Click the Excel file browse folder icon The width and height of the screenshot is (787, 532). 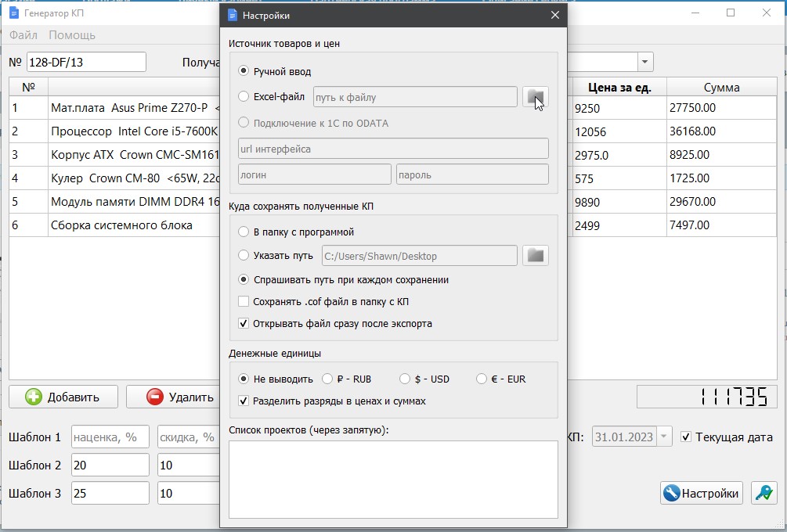pyautogui.click(x=535, y=97)
